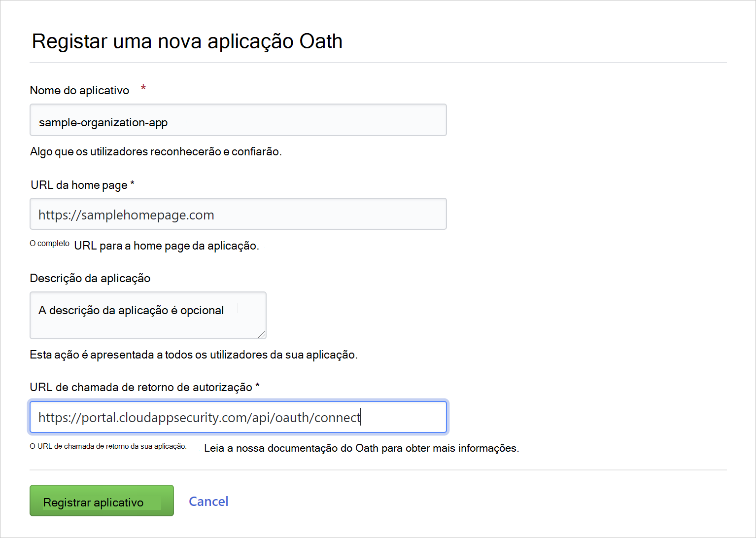
Task: Click the page title heading
Action: coord(186,41)
